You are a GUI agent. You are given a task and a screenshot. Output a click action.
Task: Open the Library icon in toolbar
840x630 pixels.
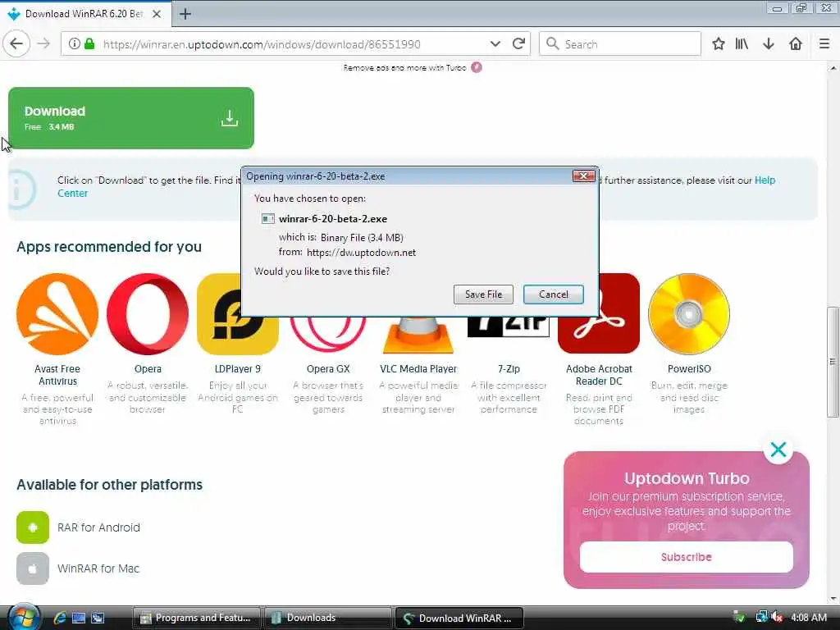click(742, 44)
